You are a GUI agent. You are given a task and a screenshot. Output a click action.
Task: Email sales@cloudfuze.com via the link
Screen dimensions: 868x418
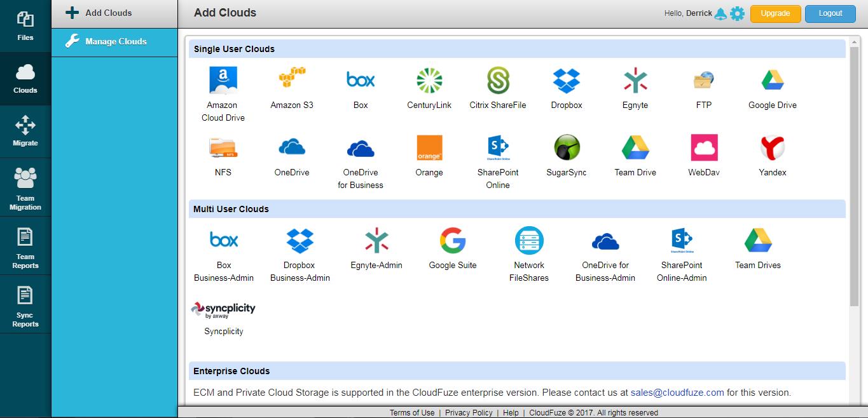pyautogui.click(x=677, y=393)
